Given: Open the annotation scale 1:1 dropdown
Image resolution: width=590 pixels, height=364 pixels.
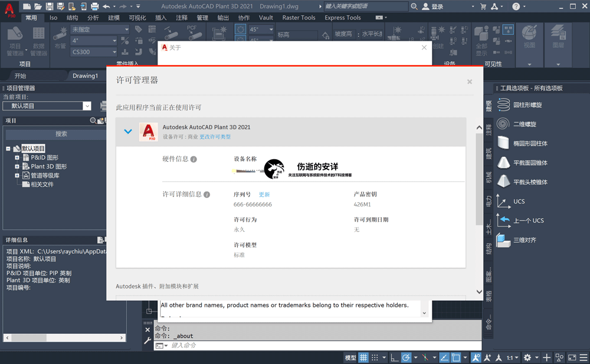Looking at the screenshot, I should 513,358.
